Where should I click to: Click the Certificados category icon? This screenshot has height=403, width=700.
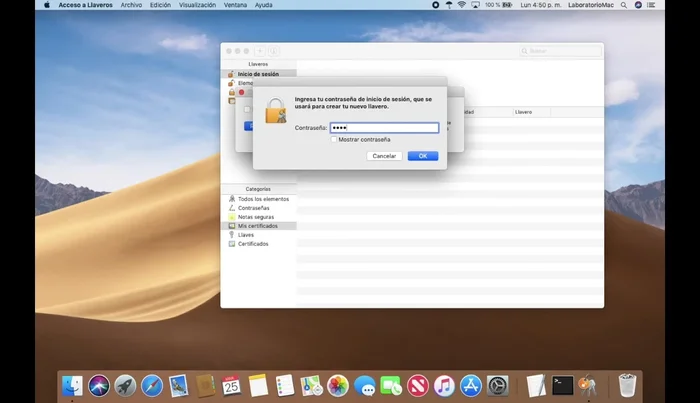(232, 244)
